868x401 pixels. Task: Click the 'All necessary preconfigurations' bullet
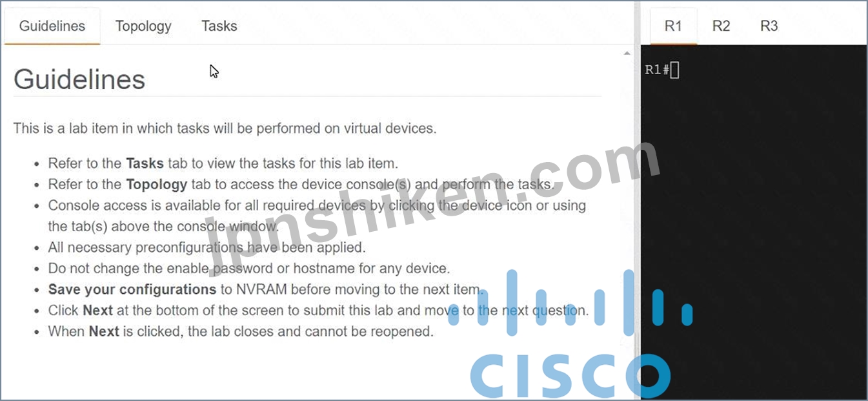[x=207, y=247]
